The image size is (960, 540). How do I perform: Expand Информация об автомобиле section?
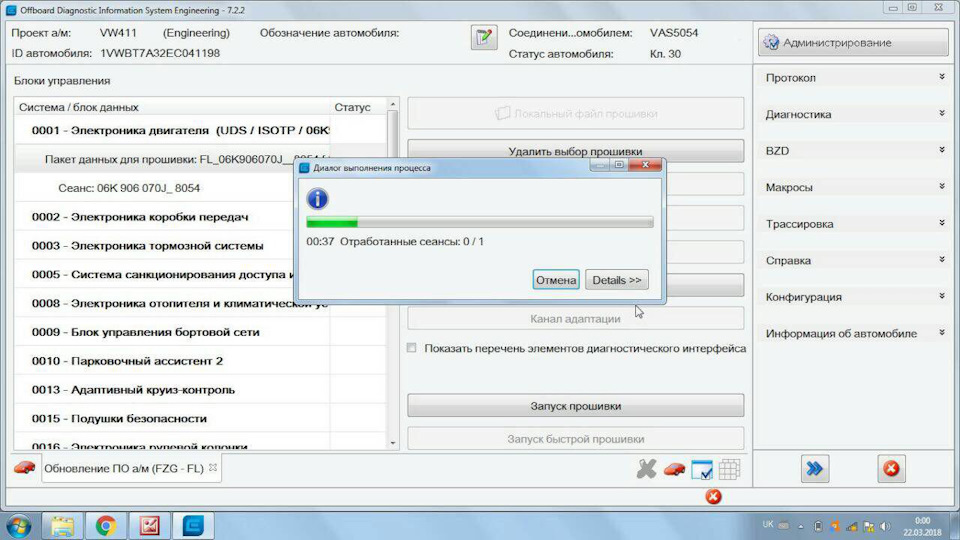(x=855, y=334)
